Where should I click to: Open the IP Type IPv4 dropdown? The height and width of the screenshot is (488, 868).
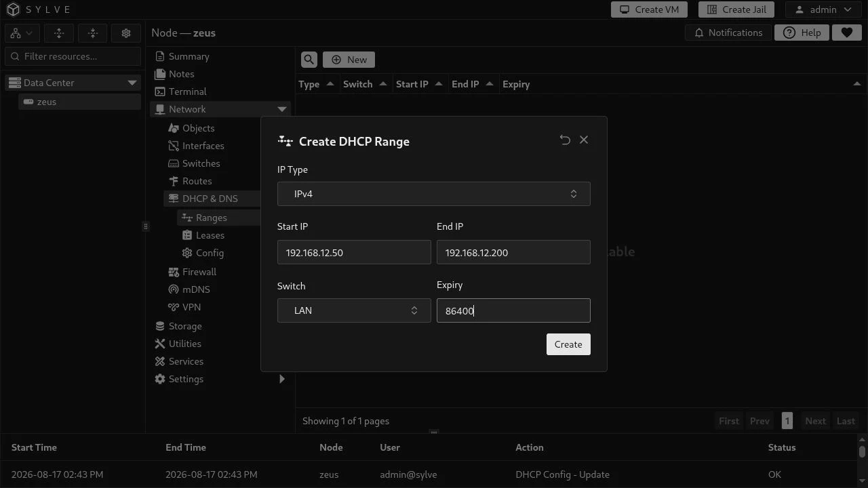click(x=434, y=194)
